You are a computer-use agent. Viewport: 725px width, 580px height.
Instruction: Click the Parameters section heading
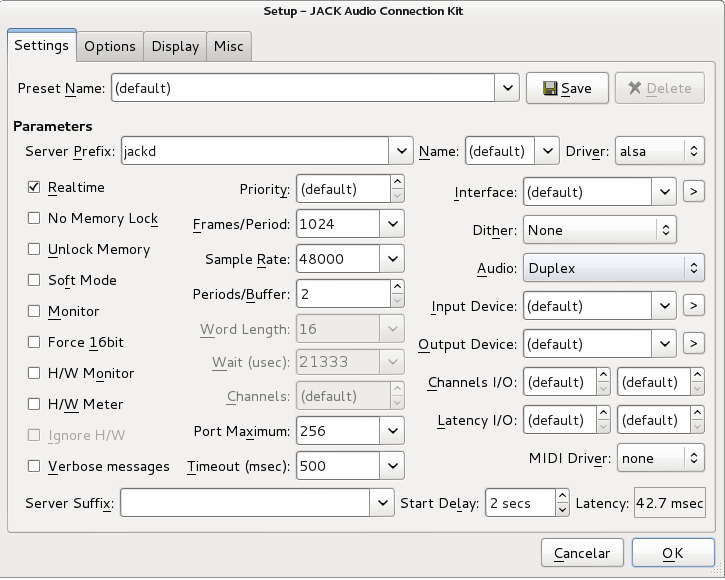pyautogui.click(x=53, y=126)
